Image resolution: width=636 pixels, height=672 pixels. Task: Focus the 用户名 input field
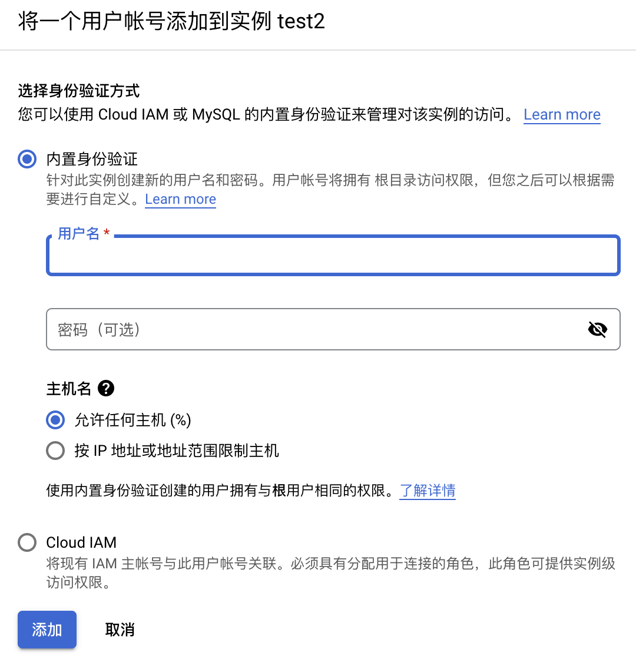[x=333, y=257]
